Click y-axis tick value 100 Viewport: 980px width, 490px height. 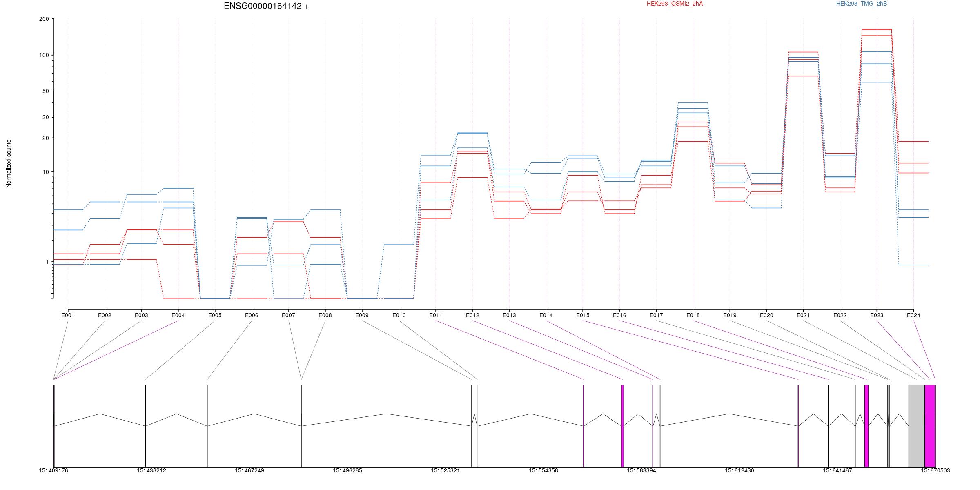click(x=44, y=55)
